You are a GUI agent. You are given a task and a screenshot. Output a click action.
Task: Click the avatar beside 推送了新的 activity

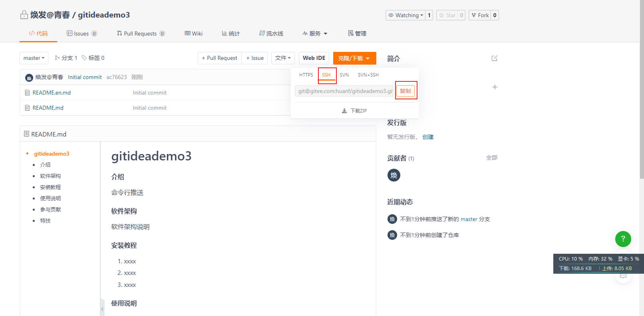tap(392, 219)
